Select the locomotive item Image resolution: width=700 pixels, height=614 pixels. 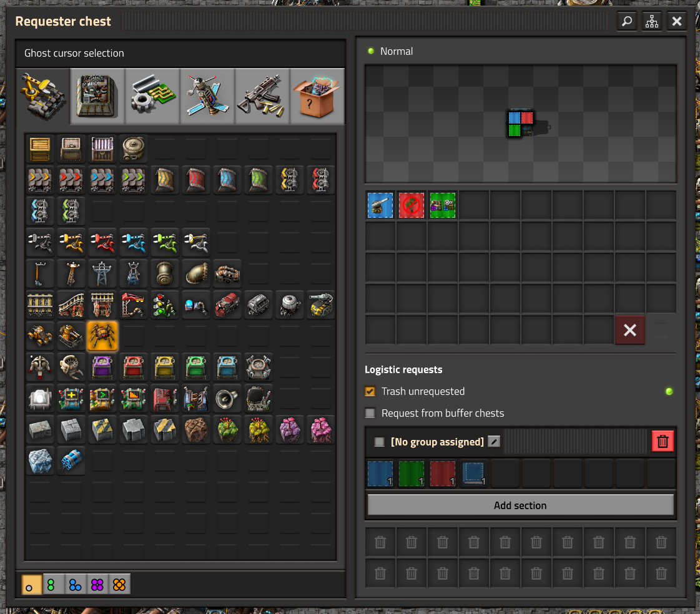pyautogui.click(x=227, y=305)
